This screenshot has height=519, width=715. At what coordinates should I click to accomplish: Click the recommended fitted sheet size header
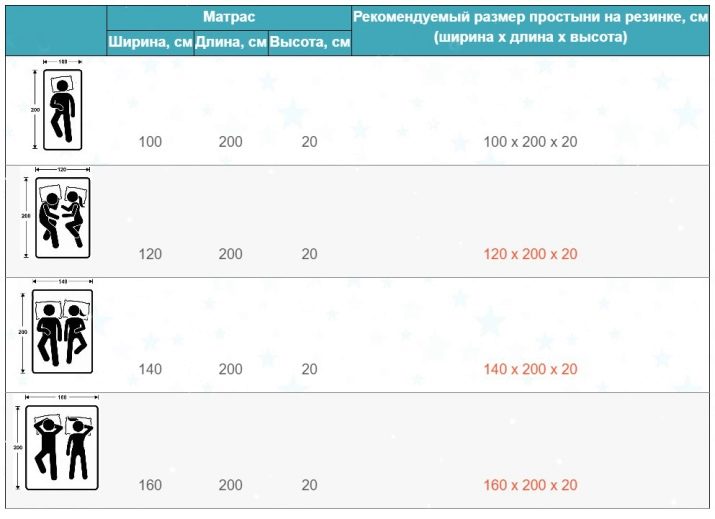(530, 27)
